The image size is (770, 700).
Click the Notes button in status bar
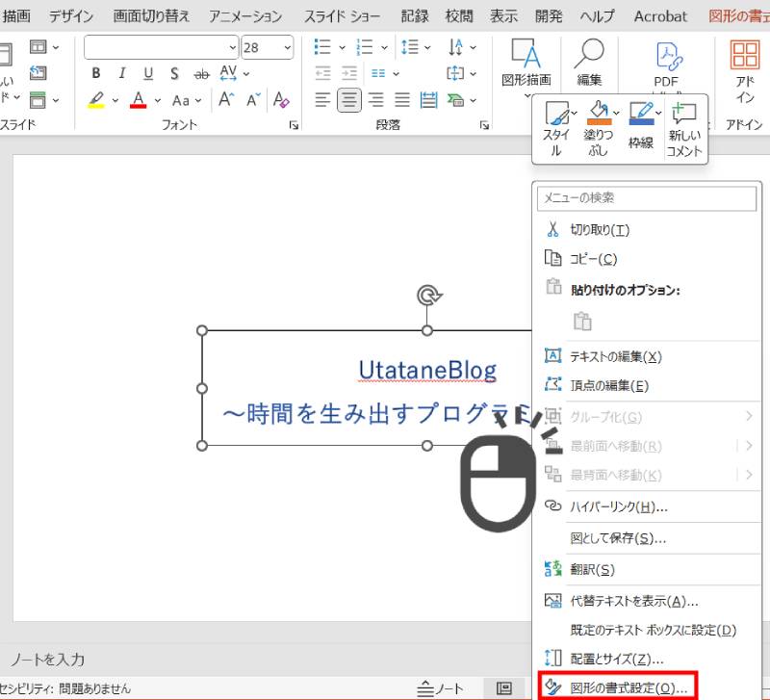[x=440, y=688]
